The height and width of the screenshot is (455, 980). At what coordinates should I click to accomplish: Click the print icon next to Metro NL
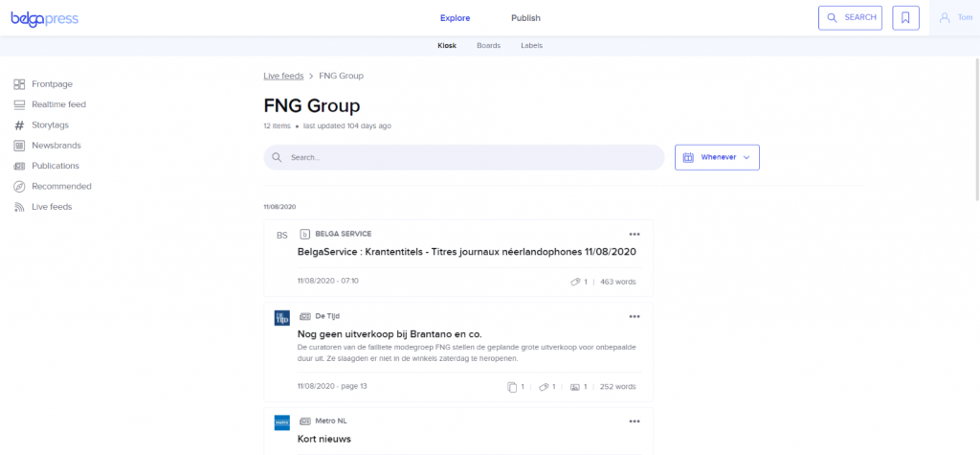(x=305, y=421)
